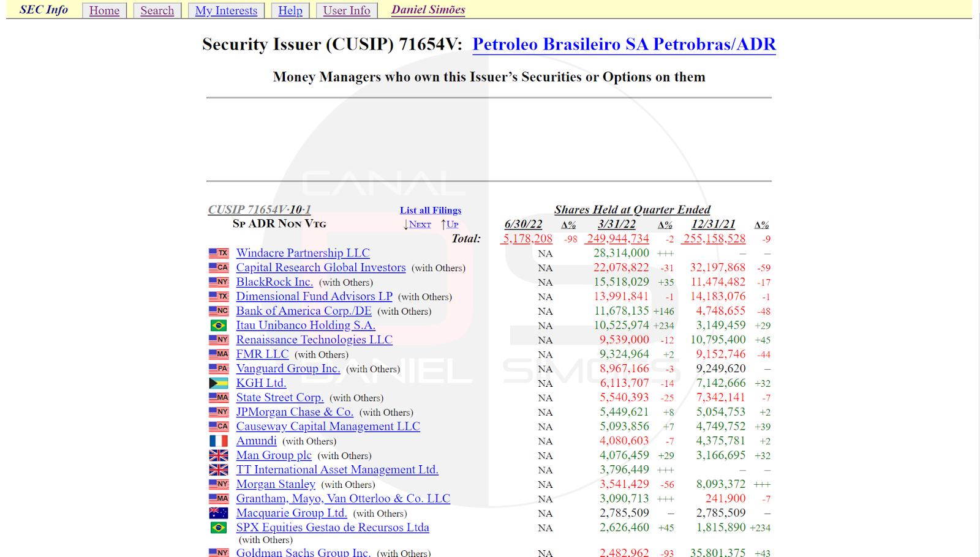Click the California flag beside Capital Research Global Investors

click(x=219, y=267)
